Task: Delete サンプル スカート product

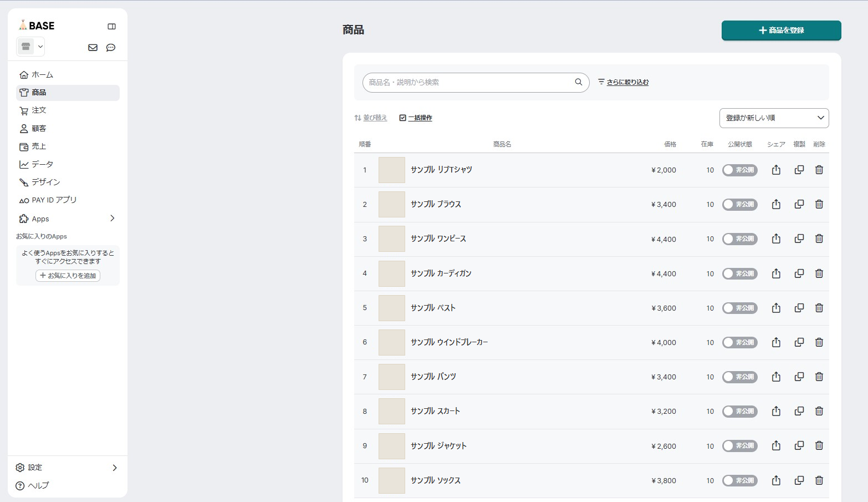Action: tap(819, 411)
